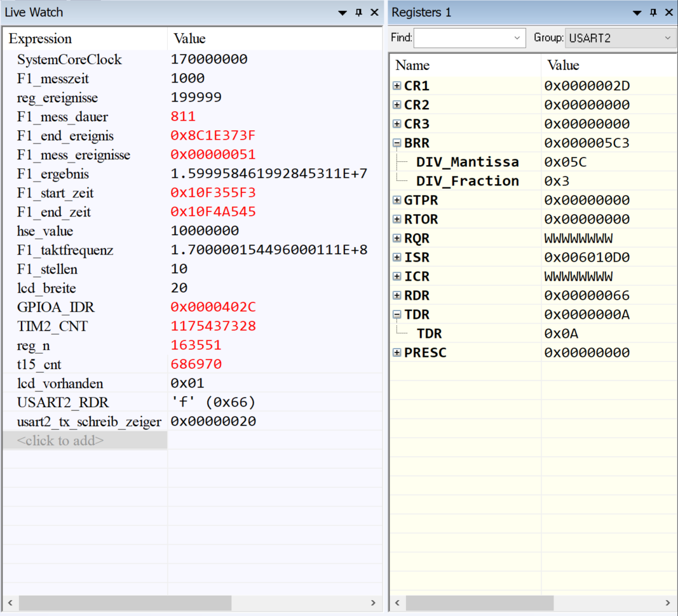Select the F1_end_ereignis expression
The image size is (678, 616).
click(65, 135)
